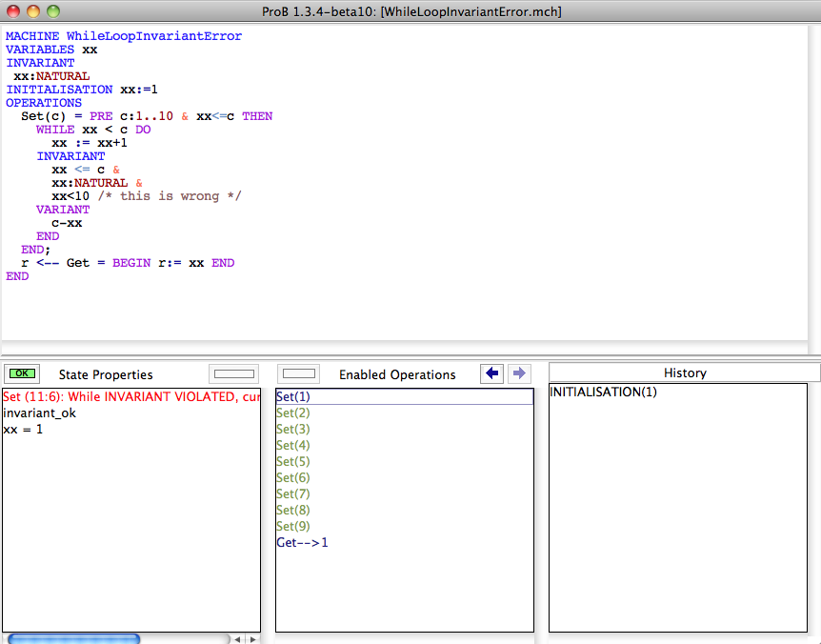
Task: Click the green zoom window button
Action: pos(52,11)
